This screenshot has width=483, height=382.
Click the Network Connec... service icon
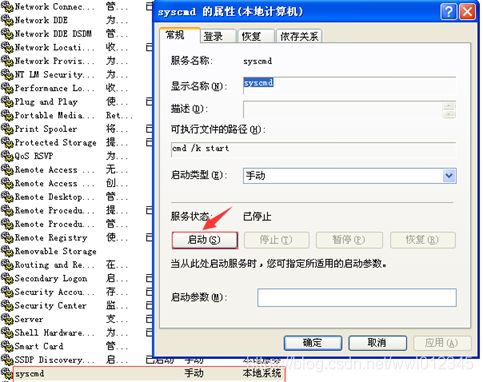[7, 7]
